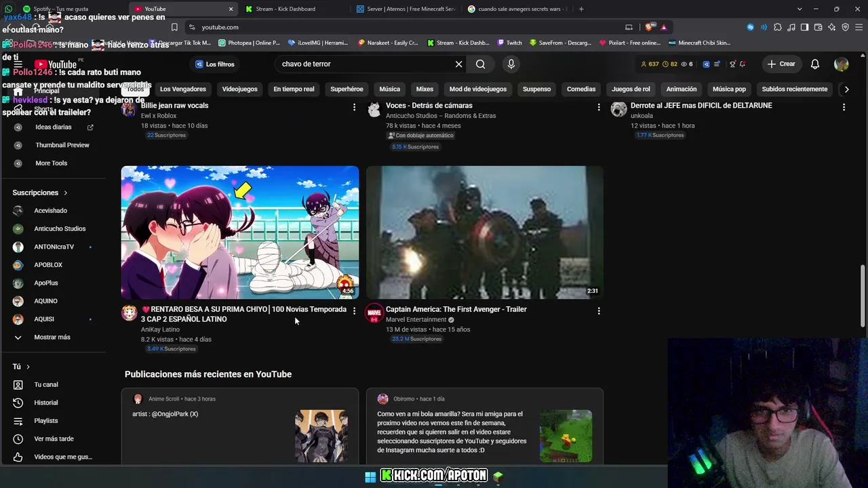Expand the Tú section arrow
Screen dimensions: 868x488
[28, 367]
